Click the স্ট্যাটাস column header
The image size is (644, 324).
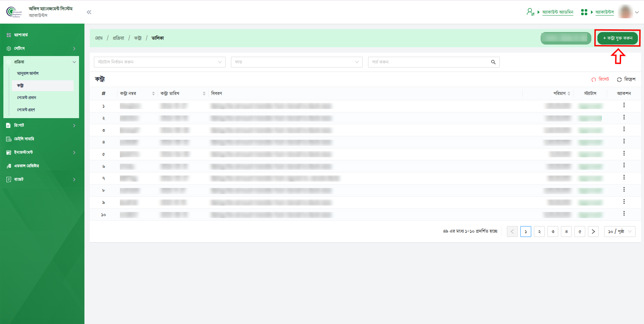click(x=590, y=93)
